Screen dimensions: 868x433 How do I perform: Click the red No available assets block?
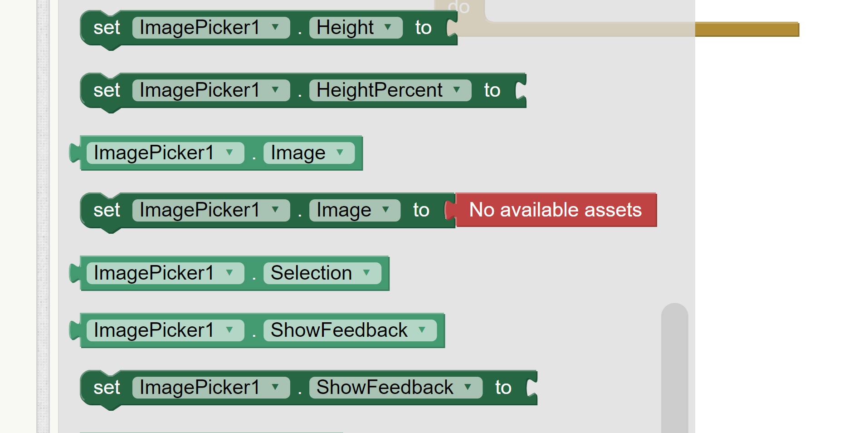(556, 210)
